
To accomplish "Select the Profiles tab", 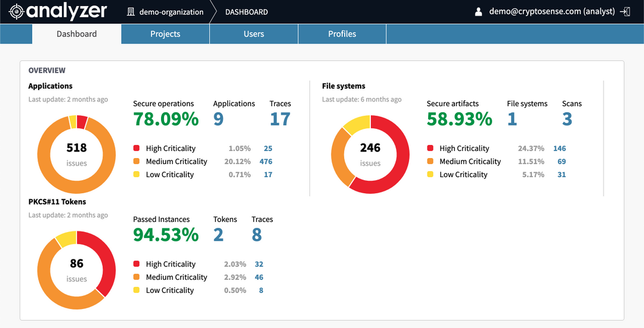I will click(x=342, y=34).
